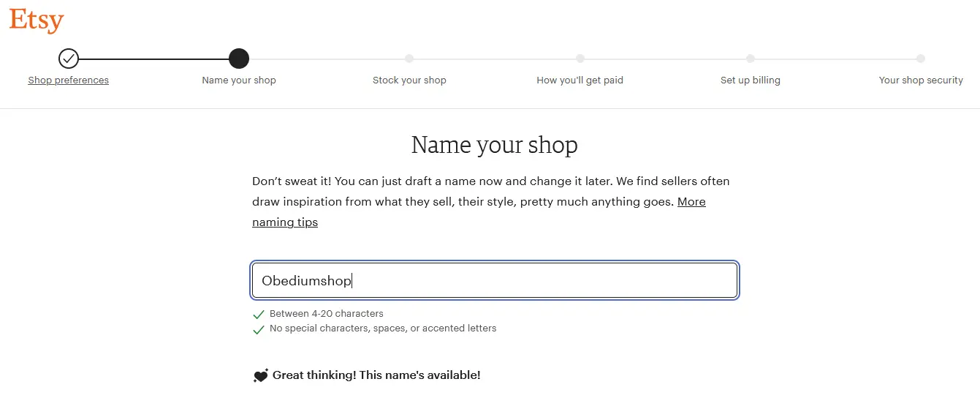Select the Stock your shop step label
Image resolution: width=980 pixels, height=398 pixels.
(409, 80)
